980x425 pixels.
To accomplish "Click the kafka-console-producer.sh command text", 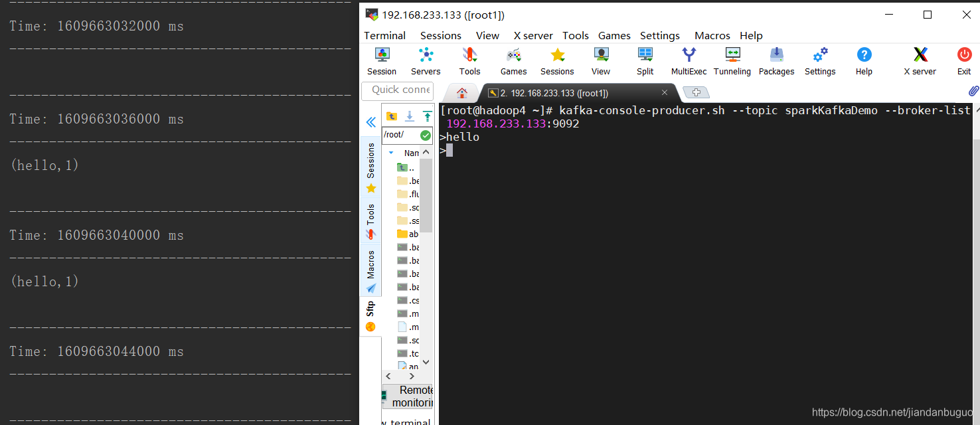I will tap(642, 111).
